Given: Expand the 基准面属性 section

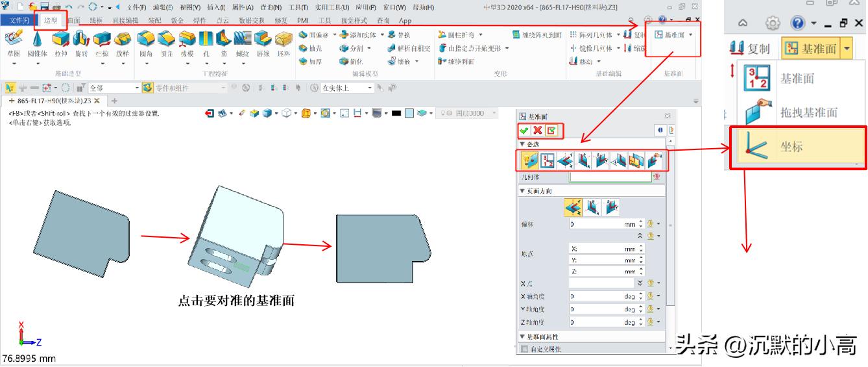Looking at the screenshot, I should click(x=522, y=337).
